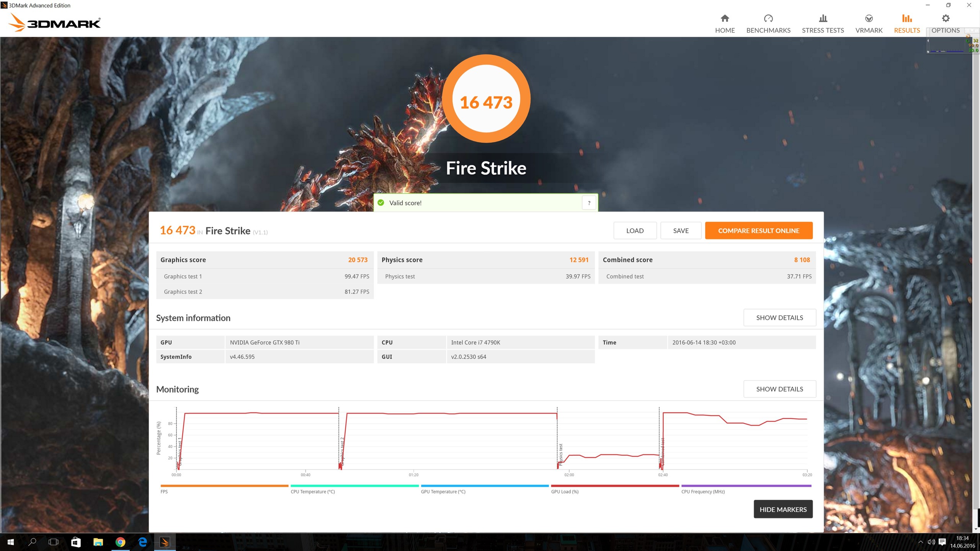Click the stress tests bar chart icon

tap(823, 18)
